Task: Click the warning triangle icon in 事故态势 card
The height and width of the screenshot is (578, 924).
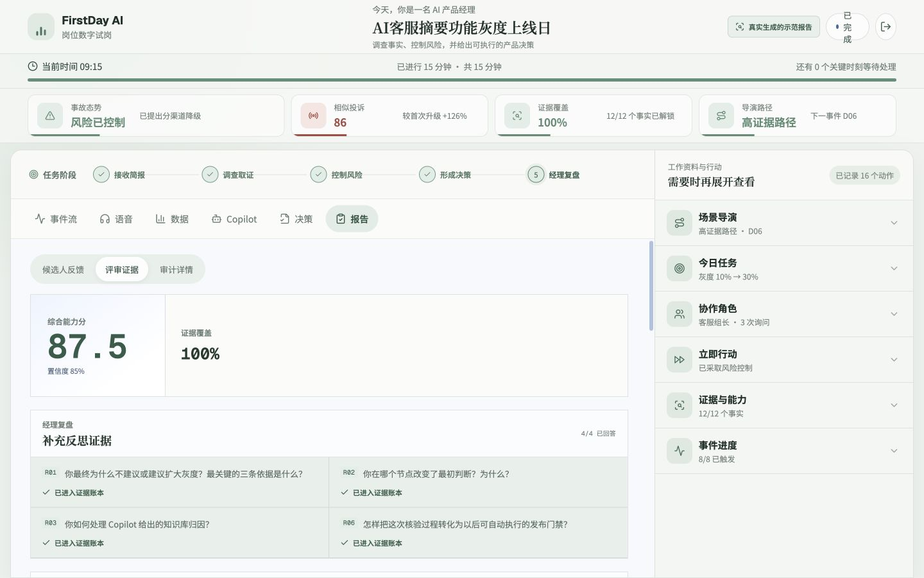Action: pos(50,116)
